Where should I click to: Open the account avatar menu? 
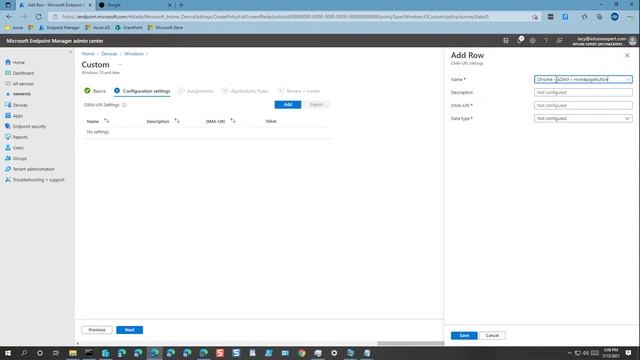pos(632,41)
